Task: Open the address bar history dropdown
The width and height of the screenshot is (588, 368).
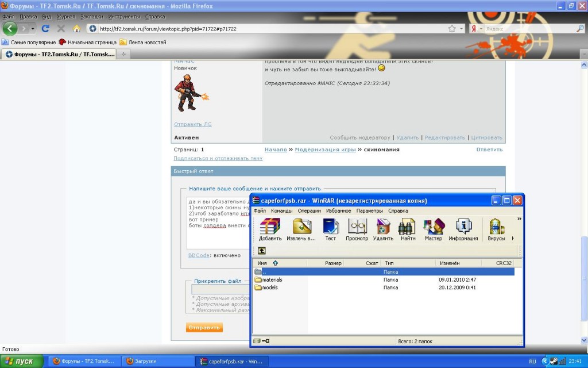Action: pos(461,29)
